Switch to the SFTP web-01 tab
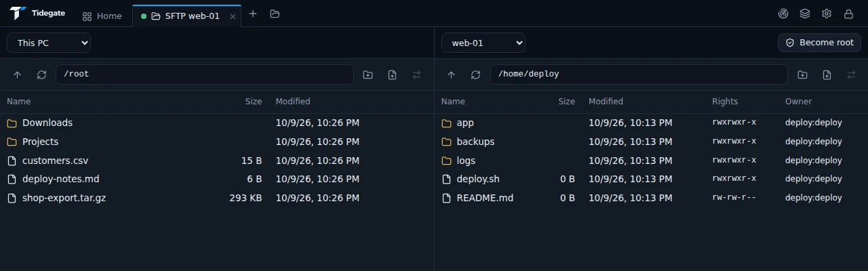This screenshot has width=868, height=271. [186, 16]
